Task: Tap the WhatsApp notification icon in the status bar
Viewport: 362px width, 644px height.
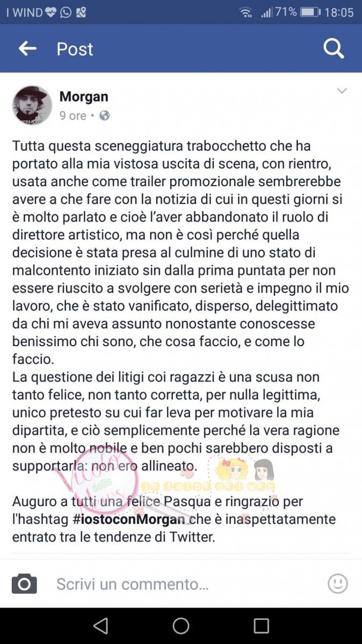Action: coord(66,12)
